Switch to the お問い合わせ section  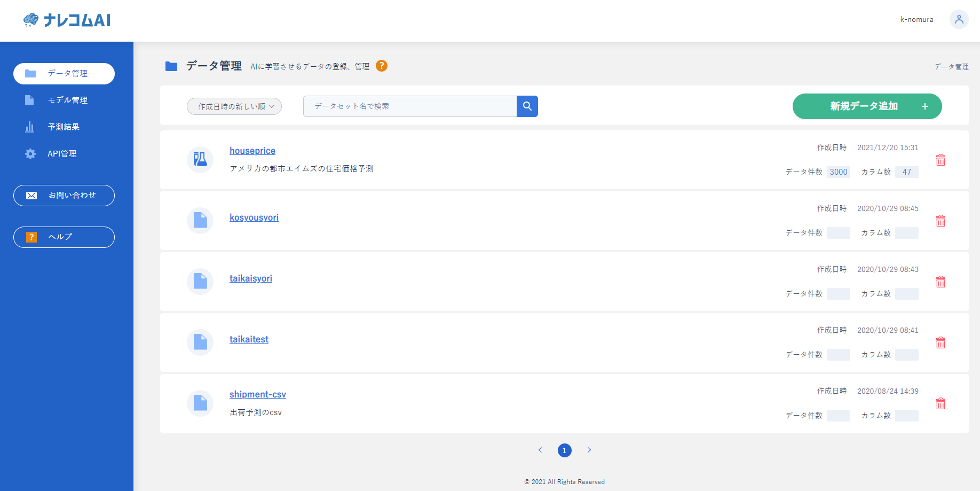(x=64, y=196)
